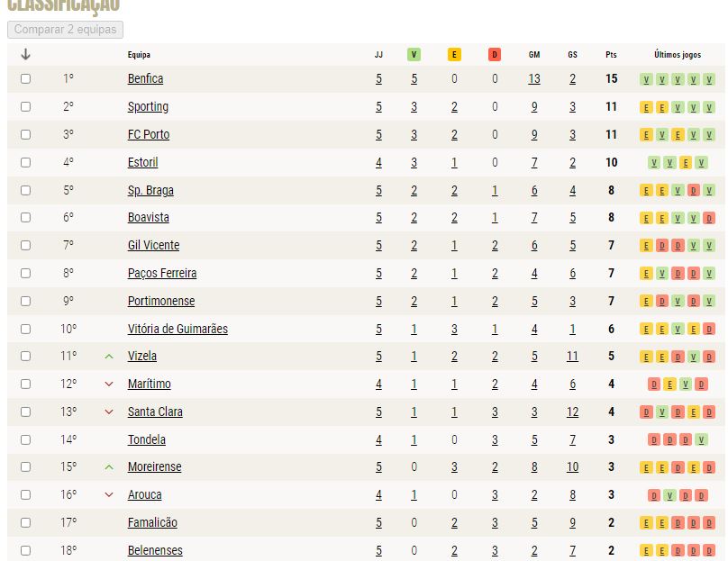Screen dimensions: 728x561
Task: Check the box next to Belenenses
Action: tap(25, 550)
